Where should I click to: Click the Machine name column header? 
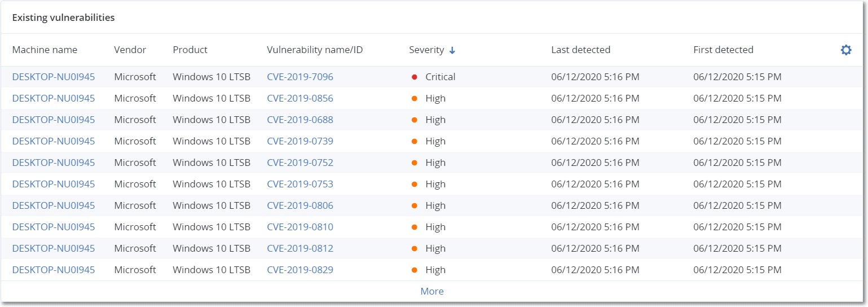(x=45, y=50)
